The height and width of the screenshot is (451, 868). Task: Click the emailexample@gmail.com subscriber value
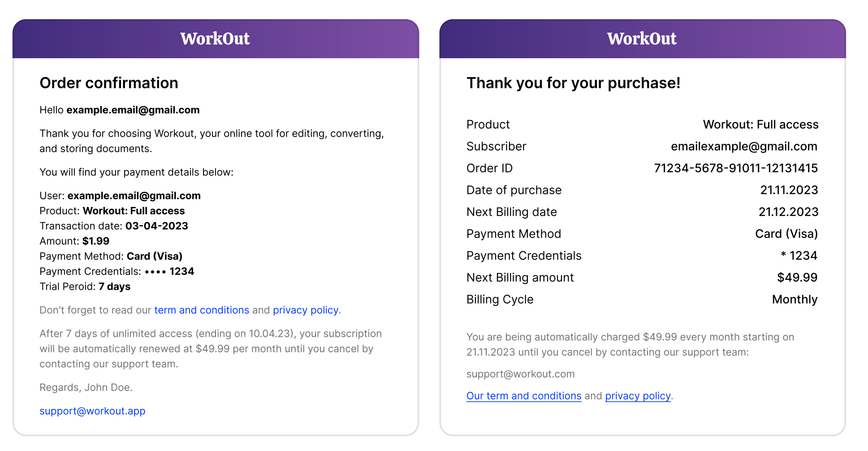(x=744, y=146)
